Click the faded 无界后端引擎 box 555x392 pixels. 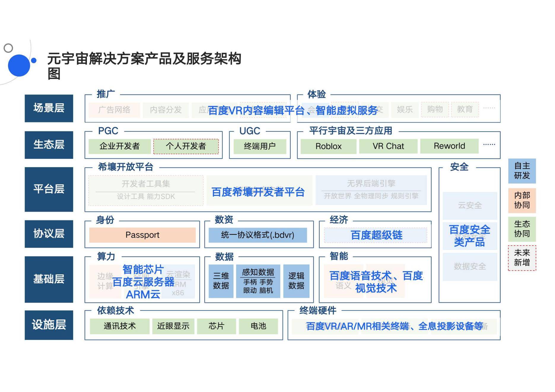tap(371, 190)
